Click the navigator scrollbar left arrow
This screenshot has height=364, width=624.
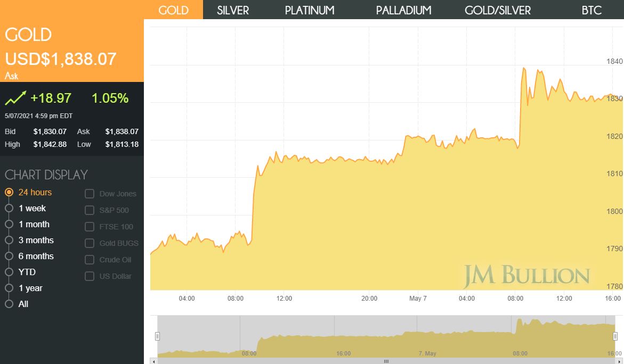tap(153, 361)
